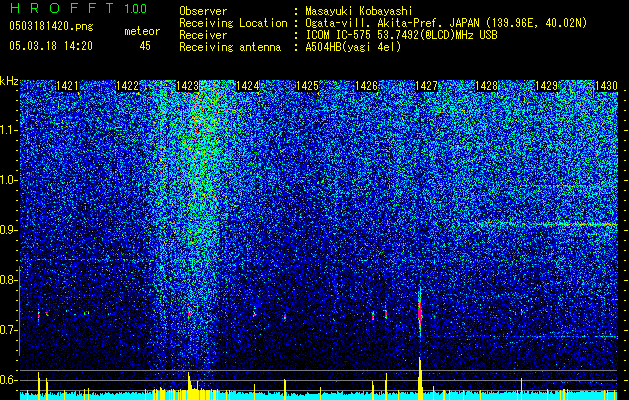Click the 1422 time marker
The height and width of the screenshot is (400, 629).
[127, 86]
